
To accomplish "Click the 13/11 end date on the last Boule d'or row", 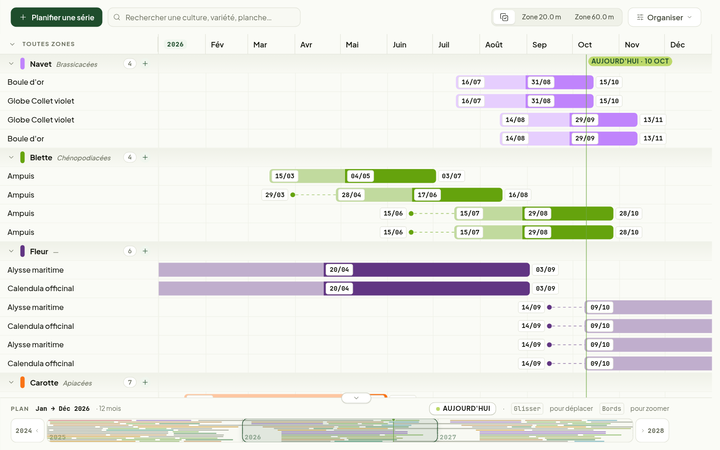I will 653,138.
